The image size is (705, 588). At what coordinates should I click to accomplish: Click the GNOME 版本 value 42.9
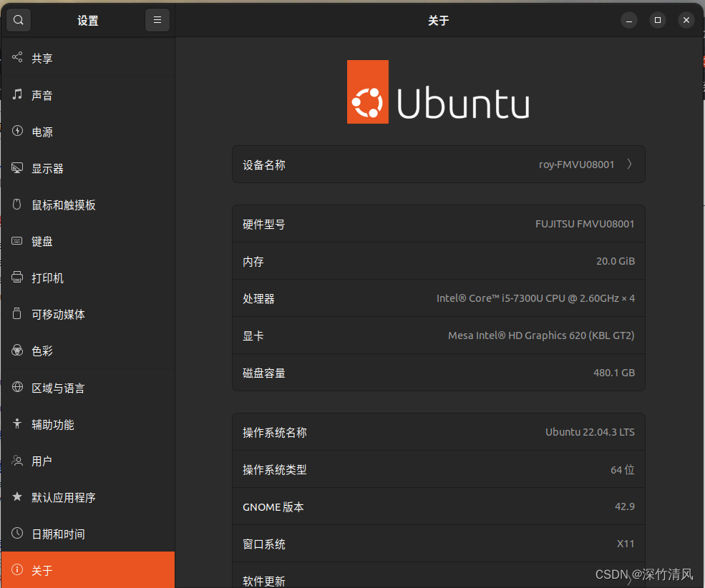point(625,506)
